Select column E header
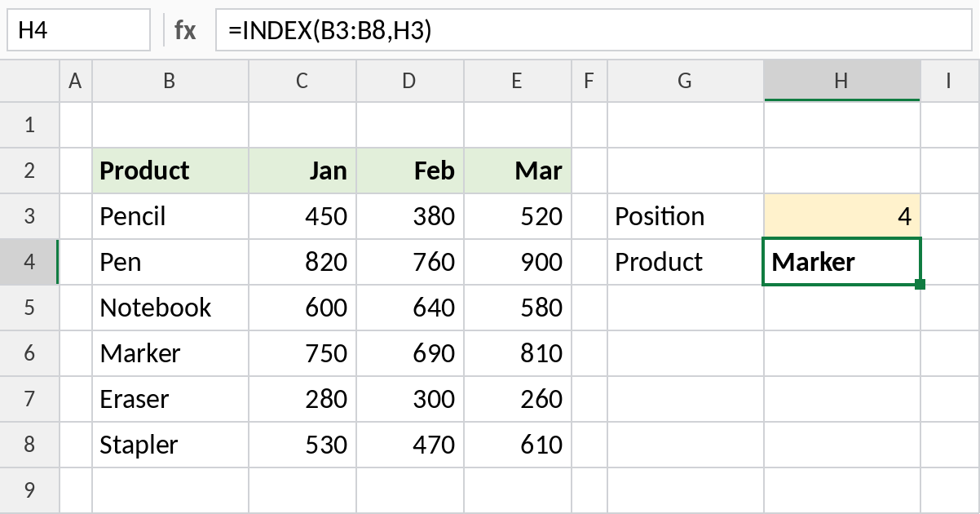The width and height of the screenshot is (980, 514). [518, 80]
